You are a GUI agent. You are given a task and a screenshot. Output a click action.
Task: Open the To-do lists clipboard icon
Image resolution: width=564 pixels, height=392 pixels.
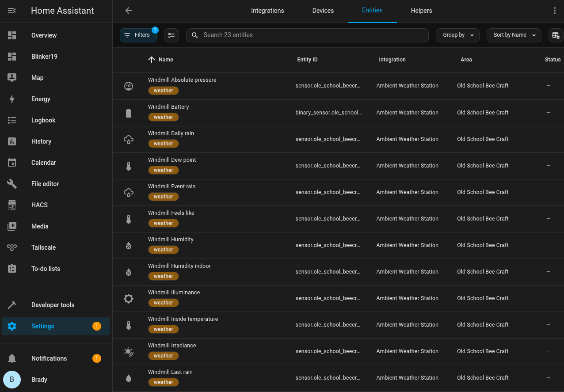(12, 269)
